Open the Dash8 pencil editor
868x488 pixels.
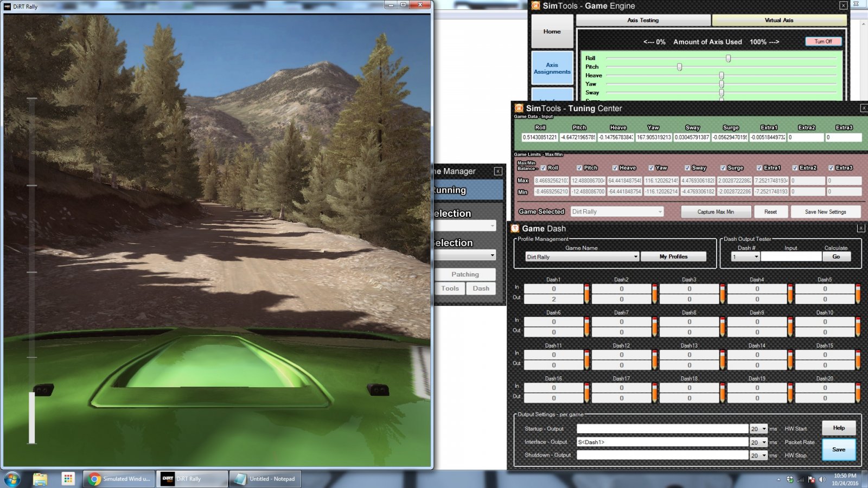(x=723, y=326)
